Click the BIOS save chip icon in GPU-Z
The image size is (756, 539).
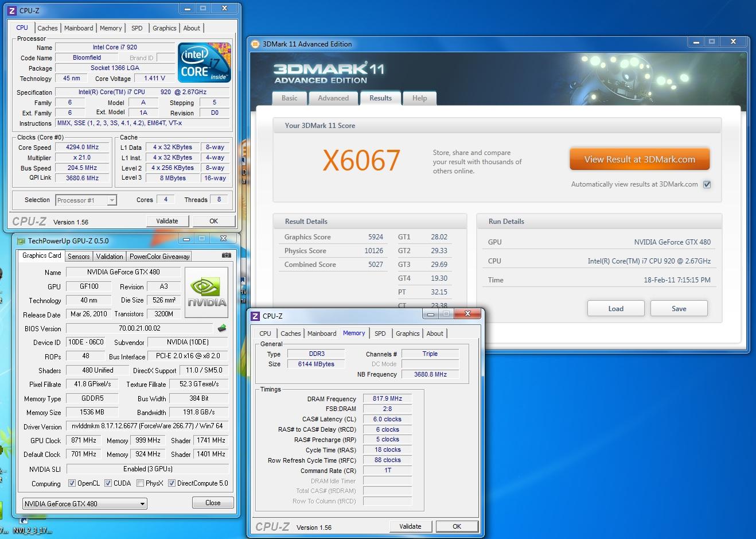point(222,328)
